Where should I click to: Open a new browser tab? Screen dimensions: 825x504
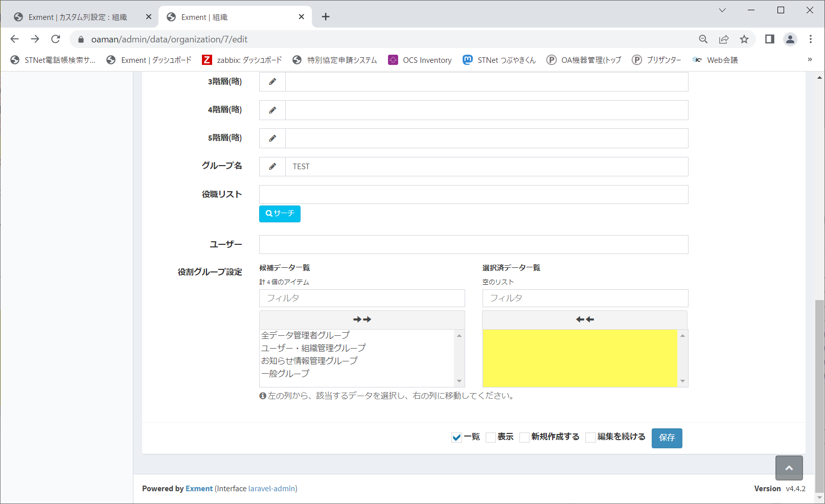point(326,17)
